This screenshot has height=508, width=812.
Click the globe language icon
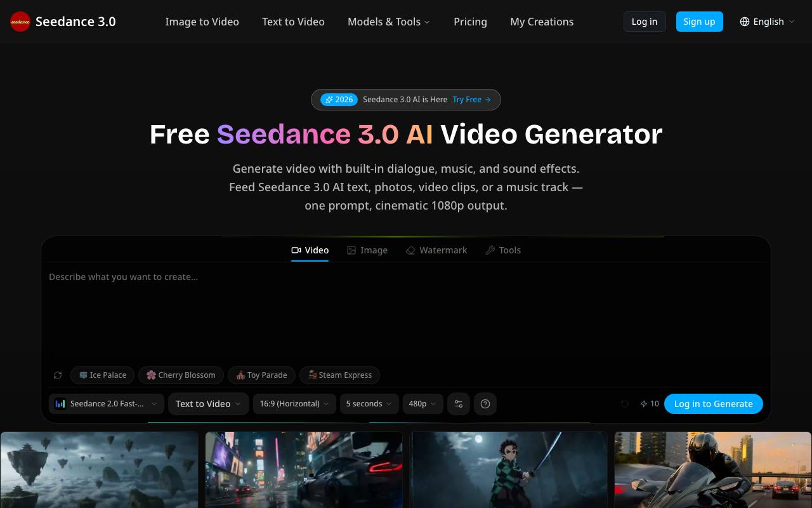click(x=745, y=22)
